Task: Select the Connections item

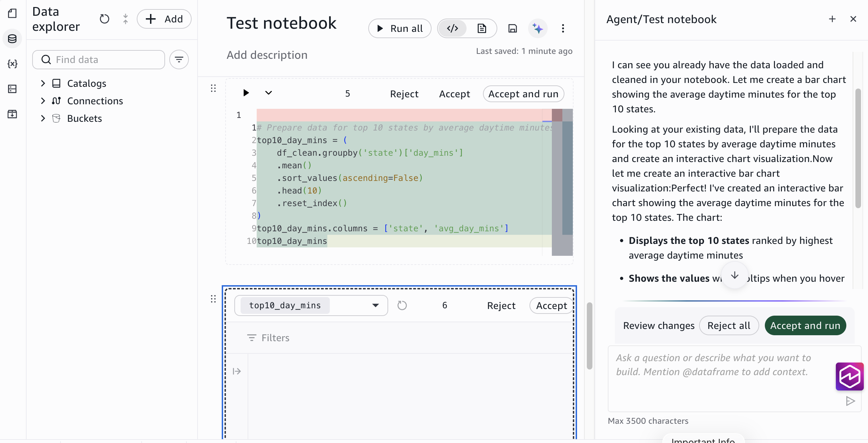Action: click(x=95, y=101)
